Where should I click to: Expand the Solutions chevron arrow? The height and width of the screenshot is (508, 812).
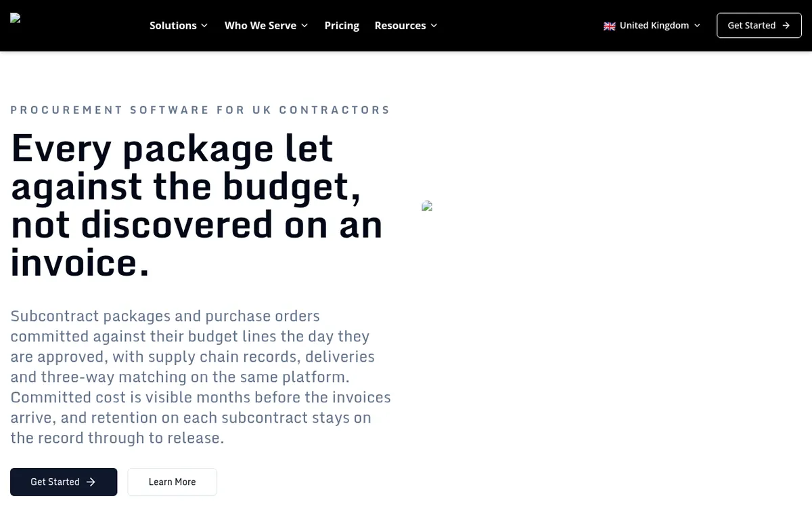(x=204, y=26)
